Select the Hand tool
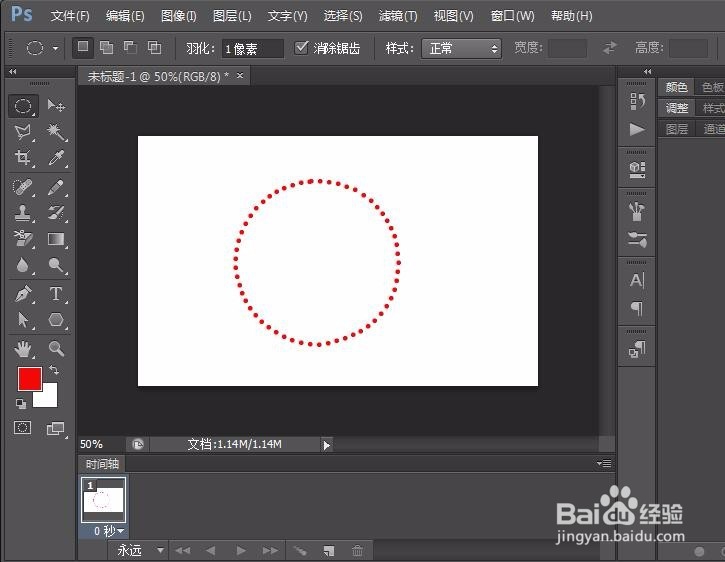This screenshot has height=562, width=725. 23,349
